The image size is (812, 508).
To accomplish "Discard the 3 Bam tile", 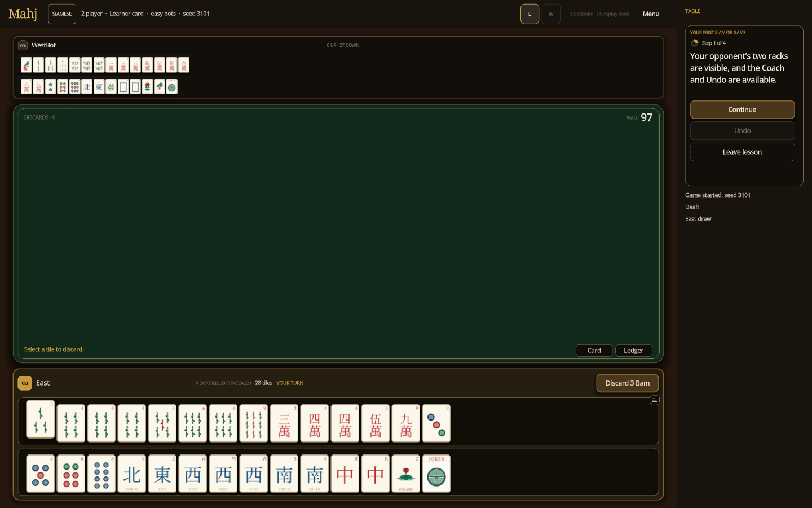I will pyautogui.click(x=628, y=383).
